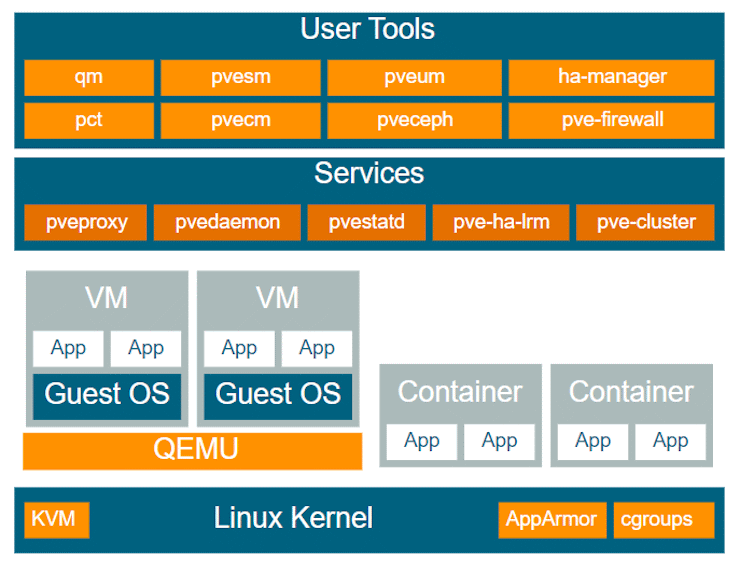Select the pveproxy service box
The width and height of the screenshot is (740, 573).
85,222
